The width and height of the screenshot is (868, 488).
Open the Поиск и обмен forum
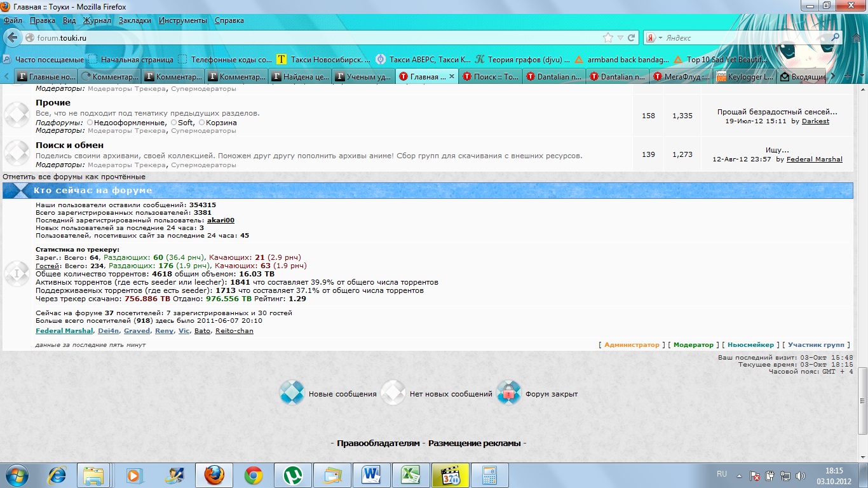(x=69, y=145)
